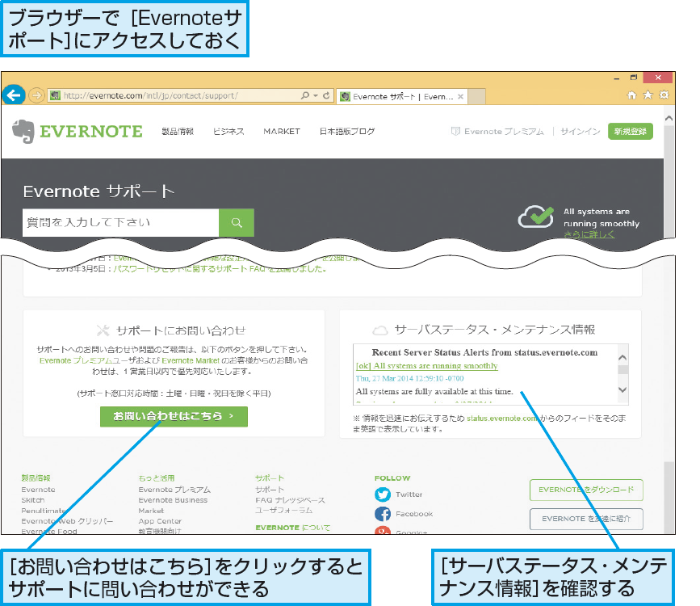The height and width of the screenshot is (606, 700).
Task: Click footer Market link
Action: [151, 511]
